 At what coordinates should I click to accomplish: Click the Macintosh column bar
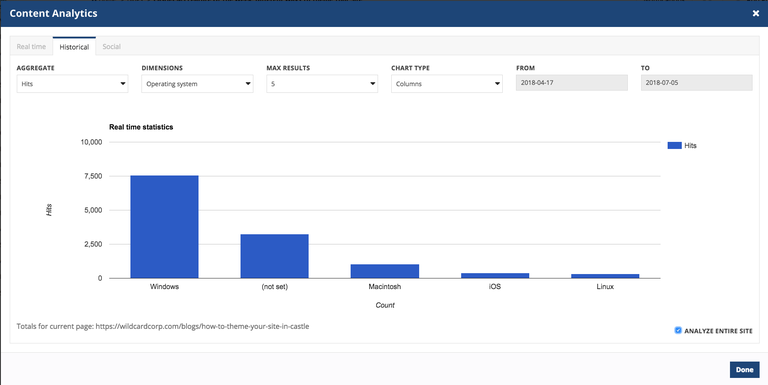pyautogui.click(x=384, y=271)
